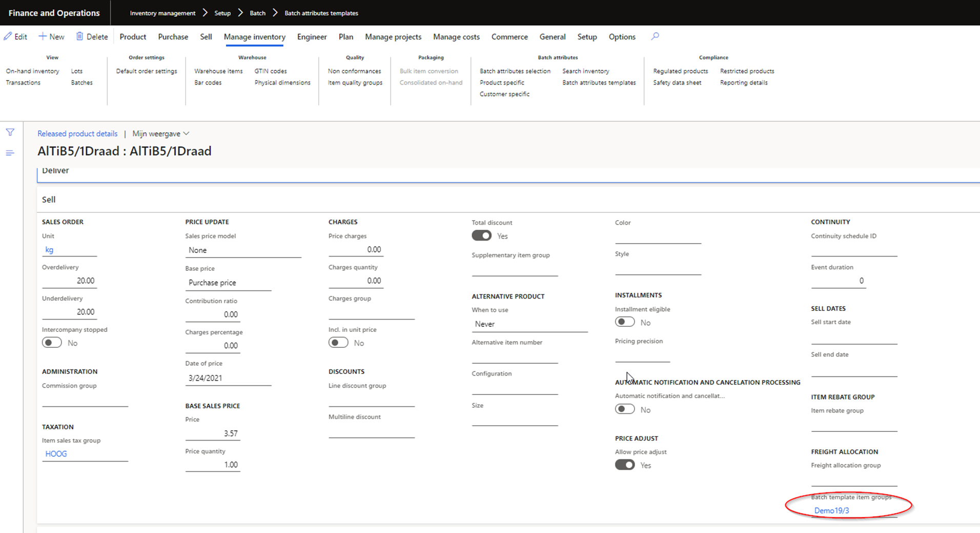Image resolution: width=980 pixels, height=533 pixels.
Task: Turn off Allow price adjust toggle
Action: click(624, 465)
